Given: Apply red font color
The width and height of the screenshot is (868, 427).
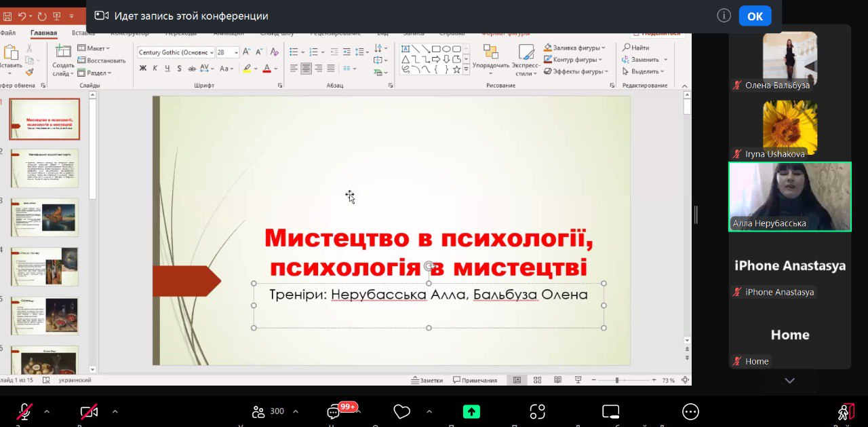Looking at the screenshot, I should click(x=267, y=68).
